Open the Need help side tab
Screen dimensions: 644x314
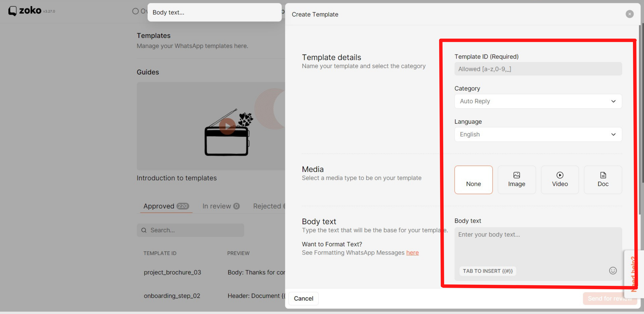tap(634, 274)
